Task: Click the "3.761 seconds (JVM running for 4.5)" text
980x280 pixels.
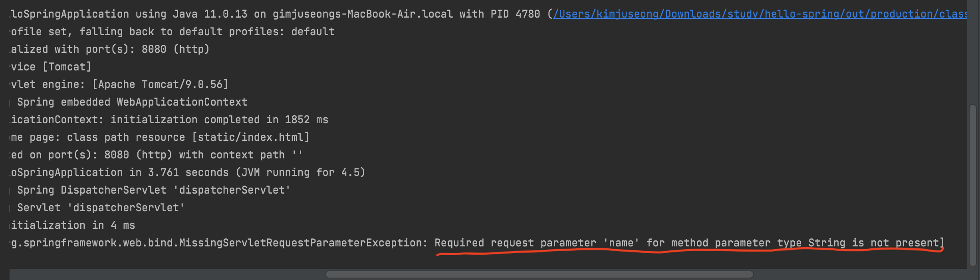Action: click(256, 172)
